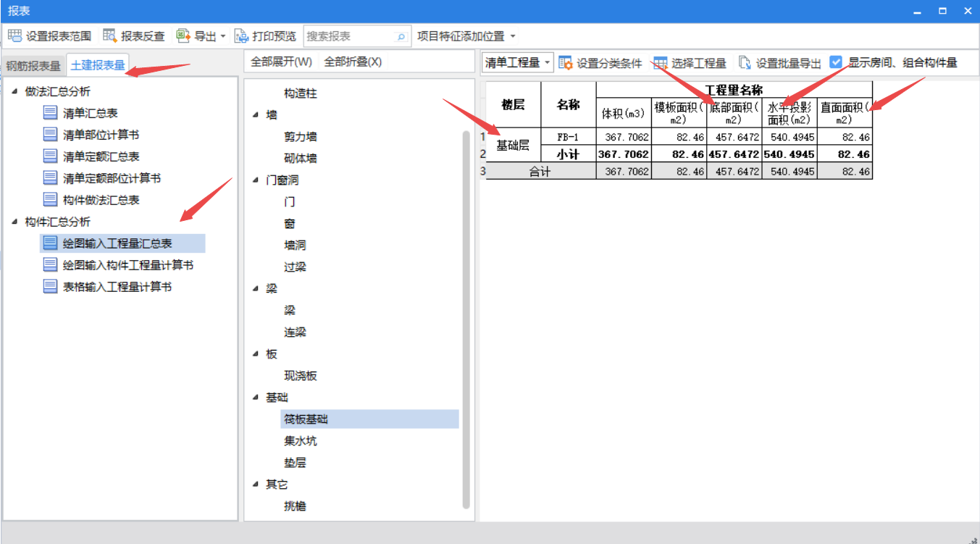Click the FB-1 name cell
Screen dimensions: 980x544
(569, 137)
